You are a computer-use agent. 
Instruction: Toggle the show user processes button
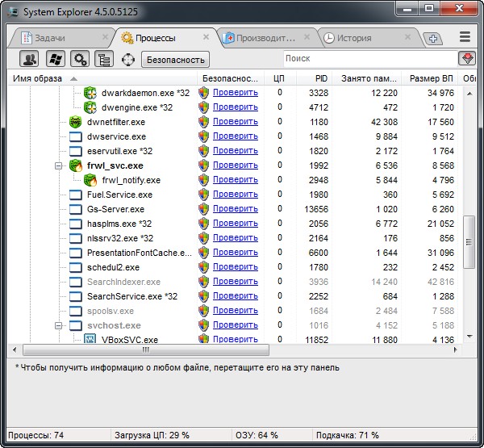[31, 59]
